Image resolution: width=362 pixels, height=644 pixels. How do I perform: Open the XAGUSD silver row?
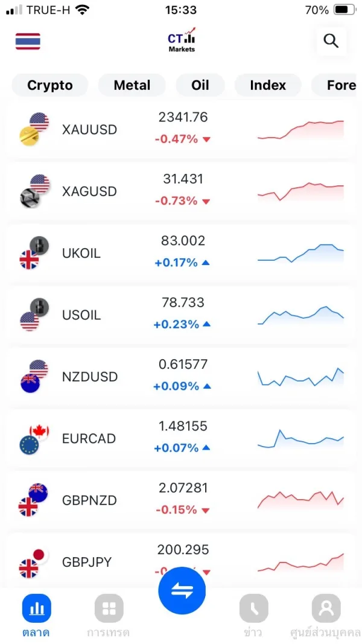click(x=89, y=191)
